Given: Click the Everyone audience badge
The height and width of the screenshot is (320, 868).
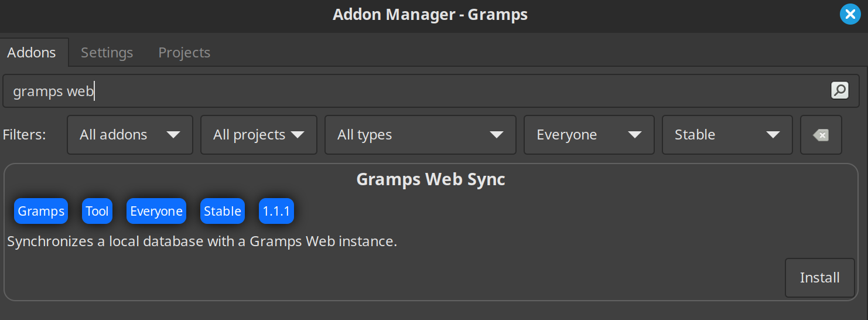Looking at the screenshot, I should [156, 211].
